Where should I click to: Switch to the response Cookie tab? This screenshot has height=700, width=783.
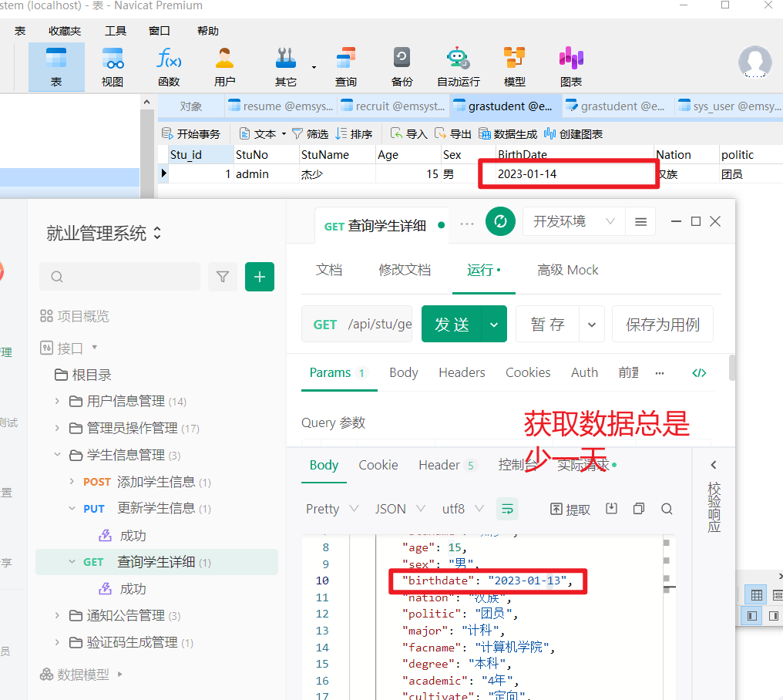tap(378, 465)
